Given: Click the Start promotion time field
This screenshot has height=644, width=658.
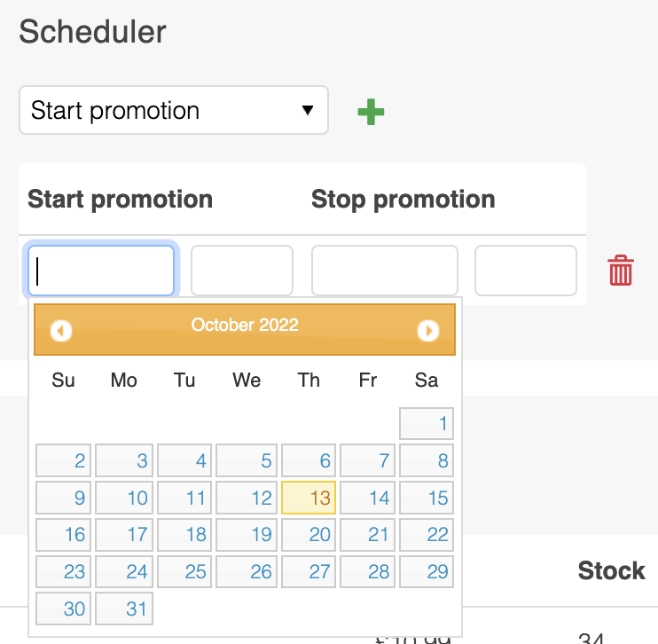Looking at the screenshot, I should click(242, 271).
